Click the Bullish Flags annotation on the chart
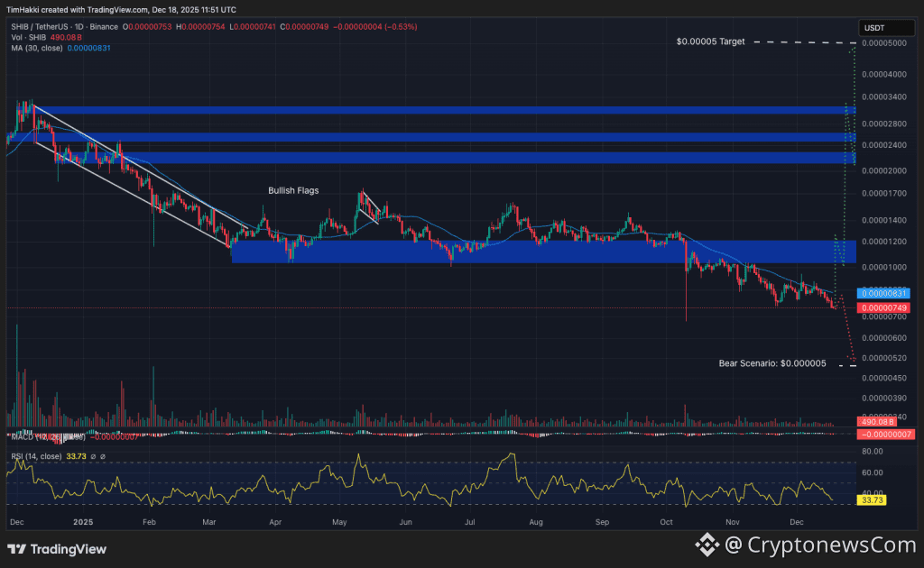 292,191
